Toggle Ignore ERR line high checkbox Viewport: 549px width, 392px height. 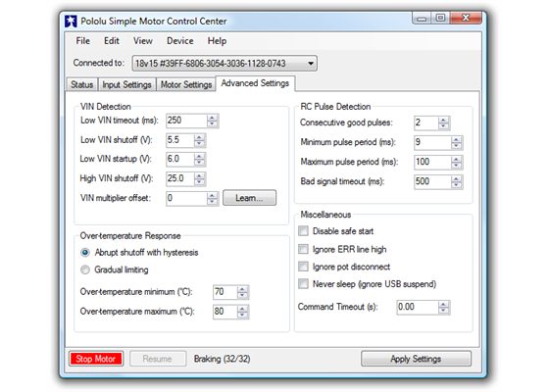point(303,249)
